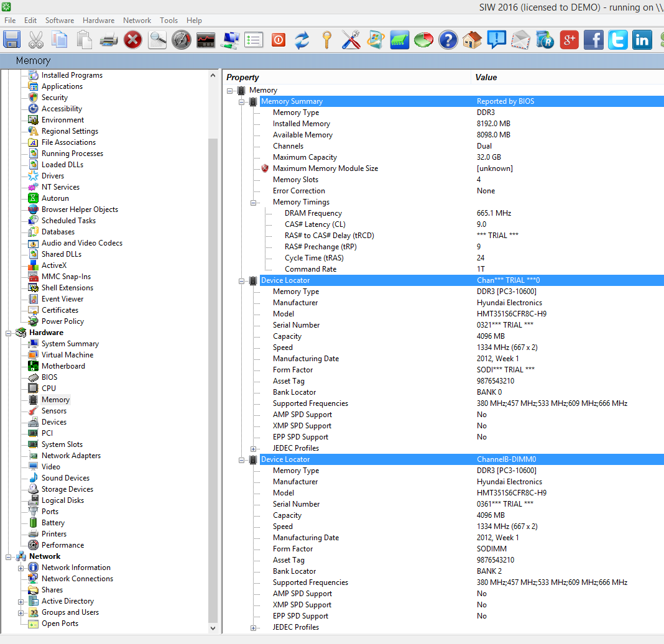The width and height of the screenshot is (664, 644).
Task: Click the tree scrollbar down arrow
Action: coord(213,628)
